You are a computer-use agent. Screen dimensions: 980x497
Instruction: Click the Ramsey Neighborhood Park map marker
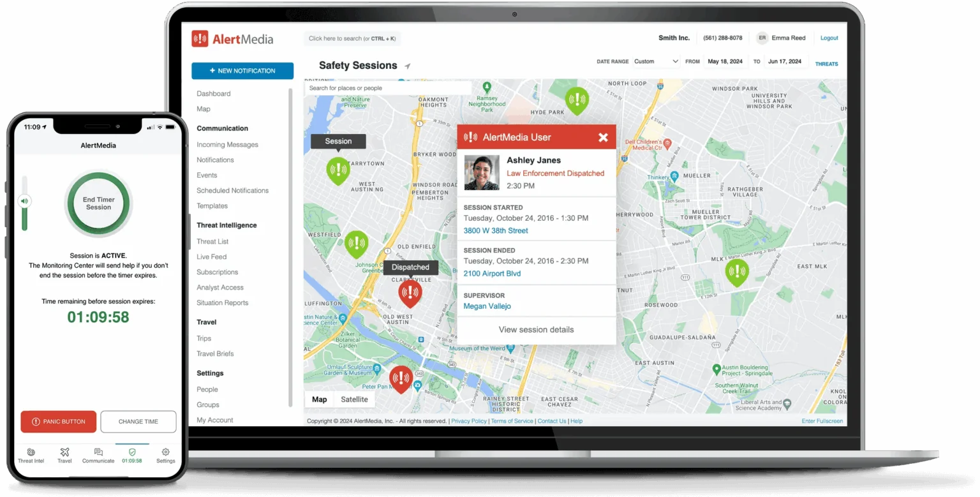coord(487,86)
